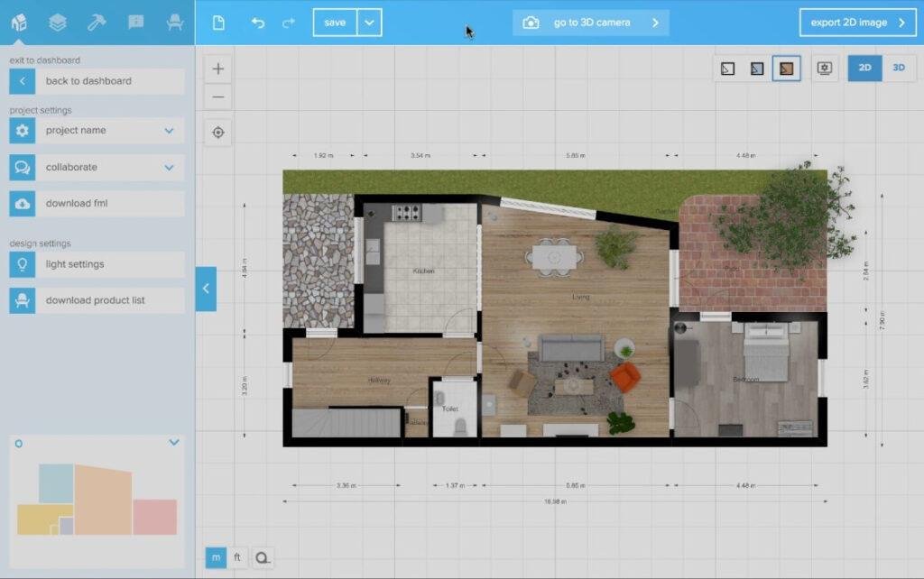Screen dimensions: 924x579
Task: Select the 2D view tab
Action: (864, 68)
